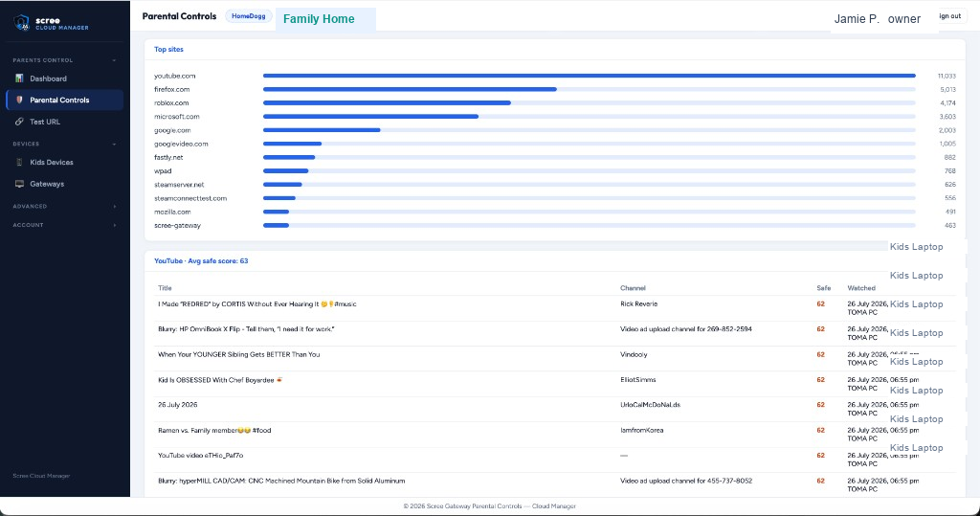The height and width of the screenshot is (516, 980).
Task: Open 'YouTube video eTHio_Paf7o' title
Action: pos(201,456)
